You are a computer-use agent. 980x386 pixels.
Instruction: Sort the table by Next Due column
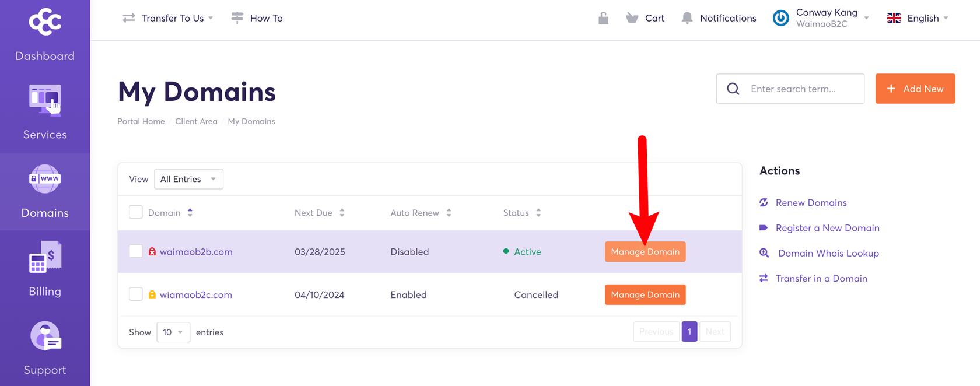click(x=319, y=213)
